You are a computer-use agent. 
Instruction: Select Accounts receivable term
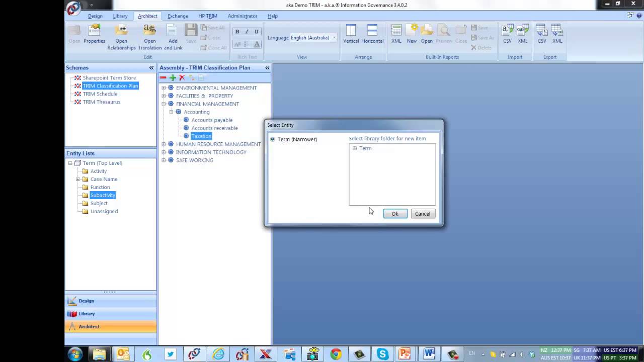pyautogui.click(x=214, y=128)
